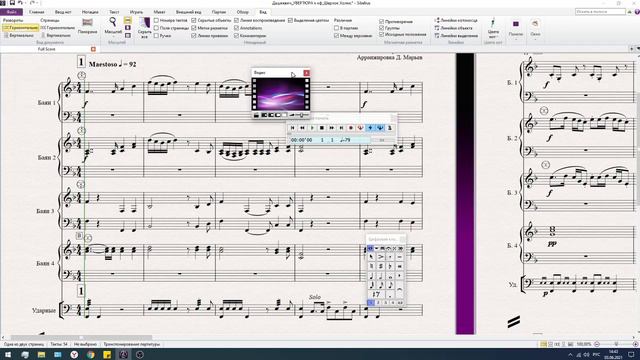Click the fit page width zoom icon
This screenshot has width=640, height=360.
click(128, 20)
